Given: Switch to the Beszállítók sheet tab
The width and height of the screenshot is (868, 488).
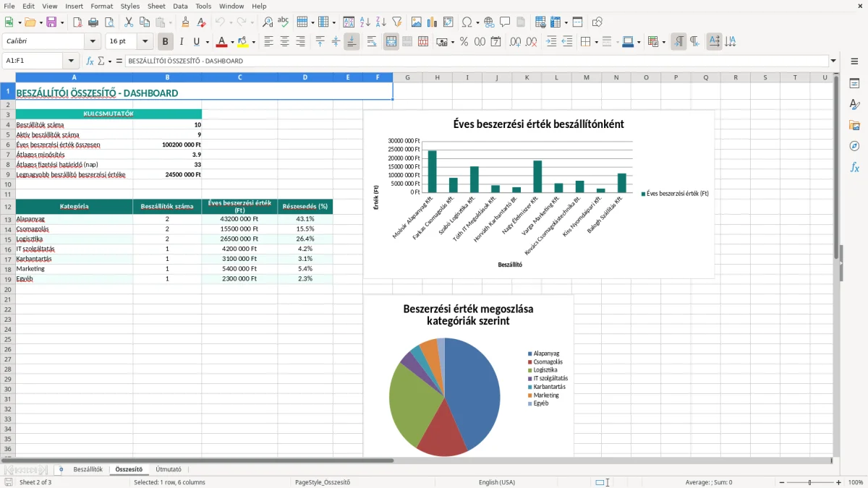Looking at the screenshot, I should (x=88, y=469).
